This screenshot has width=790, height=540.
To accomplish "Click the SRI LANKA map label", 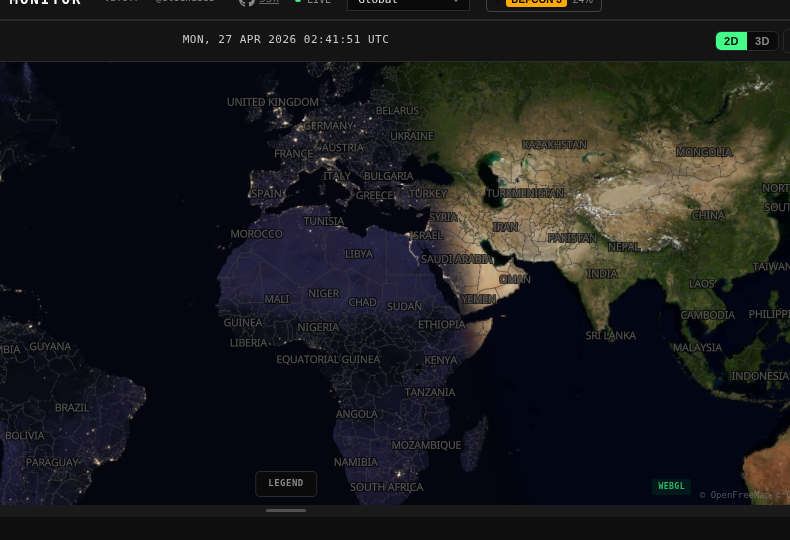I will [x=611, y=335].
